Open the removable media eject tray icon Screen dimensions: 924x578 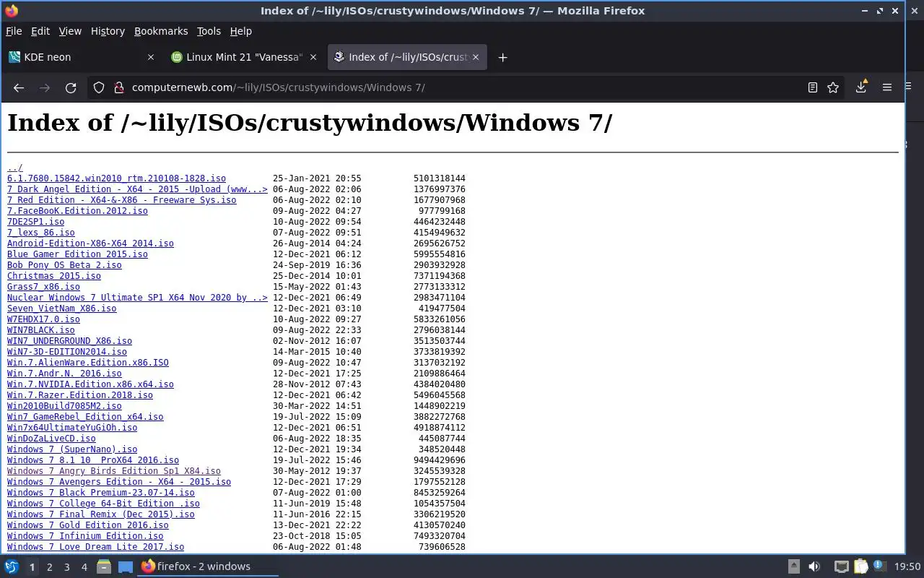793,566
